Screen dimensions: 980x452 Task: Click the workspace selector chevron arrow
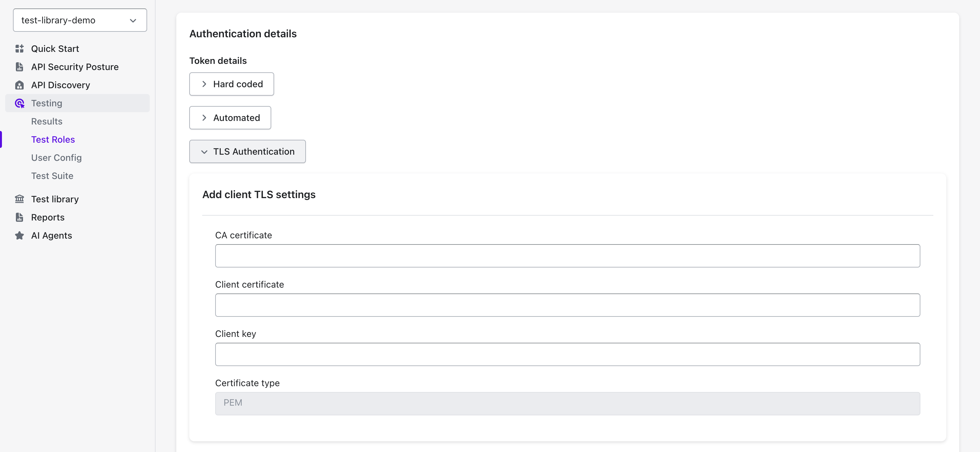(x=133, y=20)
